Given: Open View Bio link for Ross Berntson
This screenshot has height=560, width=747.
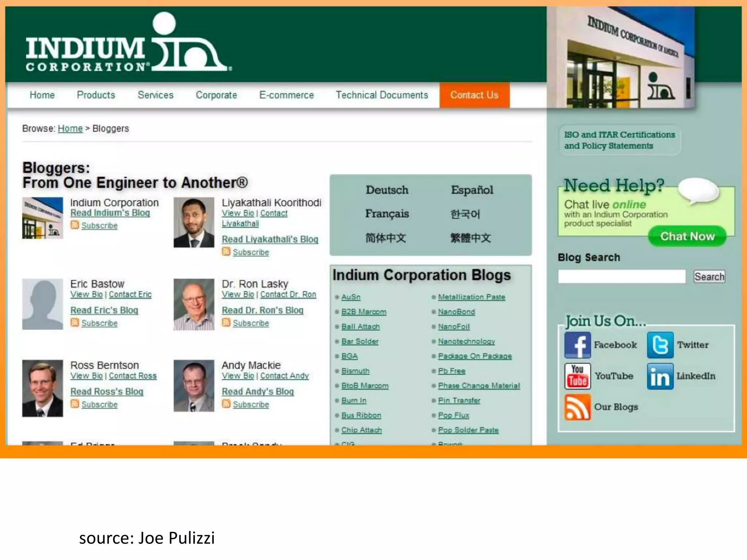Looking at the screenshot, I should (86, 376).
